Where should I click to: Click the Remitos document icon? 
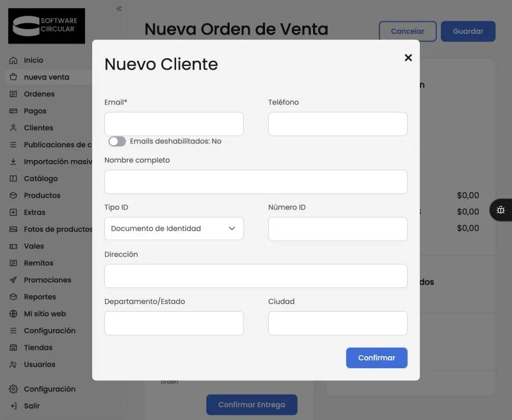(13, 263)
